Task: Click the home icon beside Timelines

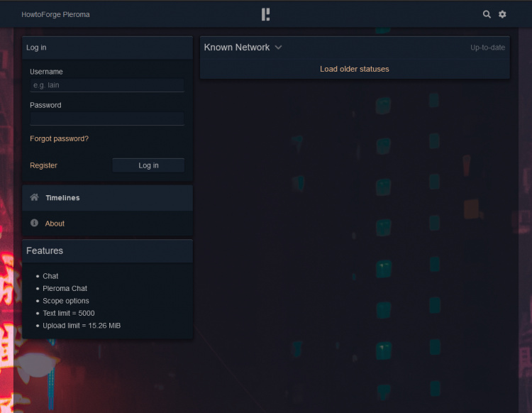Action: tap(34, 198)
